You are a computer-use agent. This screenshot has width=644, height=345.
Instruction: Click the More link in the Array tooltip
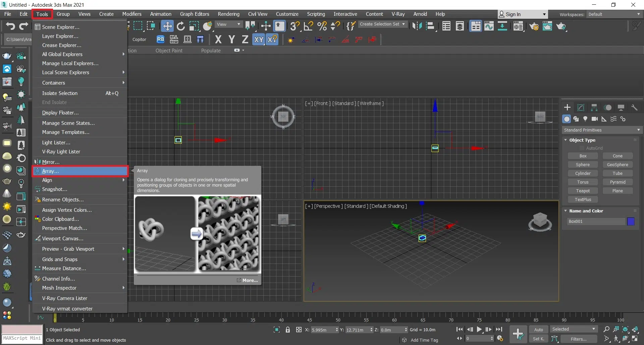tap(250, 280)
